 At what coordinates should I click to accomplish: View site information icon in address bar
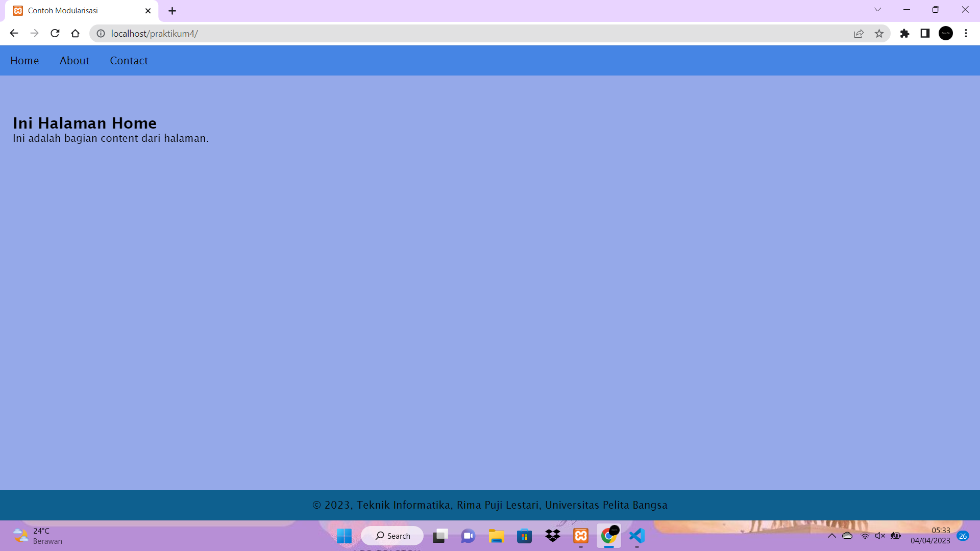pyautogui.click(x=101, y=34)
